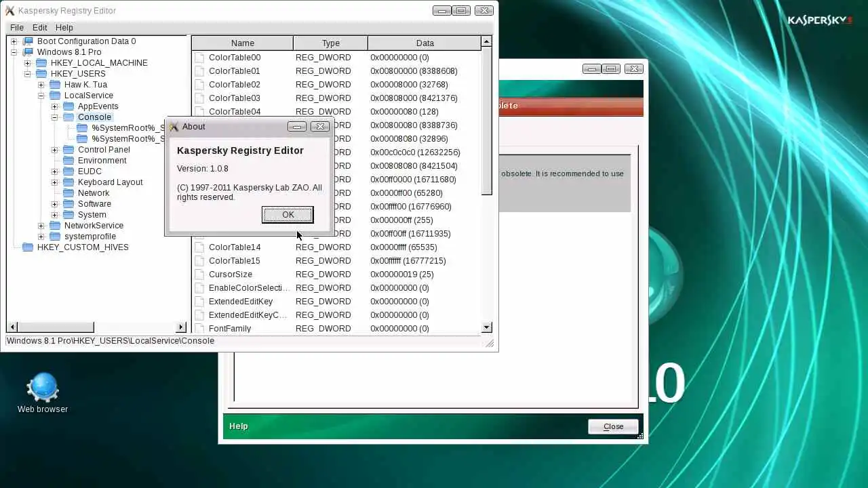
Task: Click the About dialog title bar icon
Action: [174, 127]
